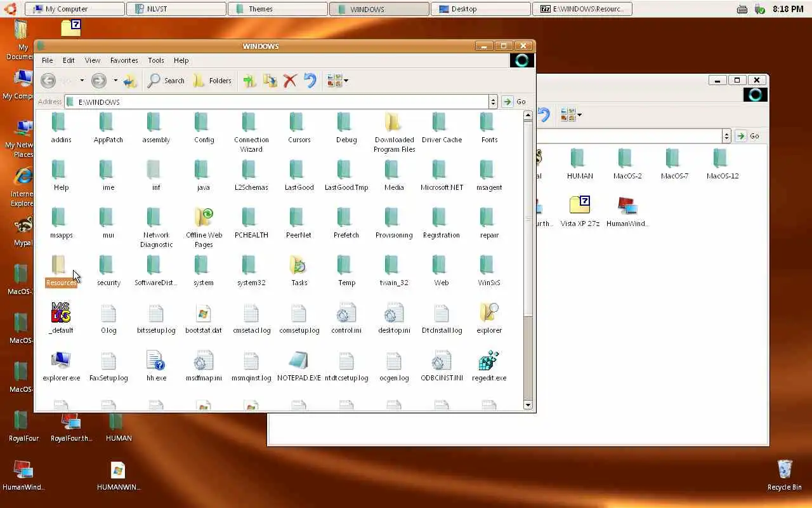Viewport: 812px width, 508px height.
Task: Go up one folder level icon
Action: (131, 81)
